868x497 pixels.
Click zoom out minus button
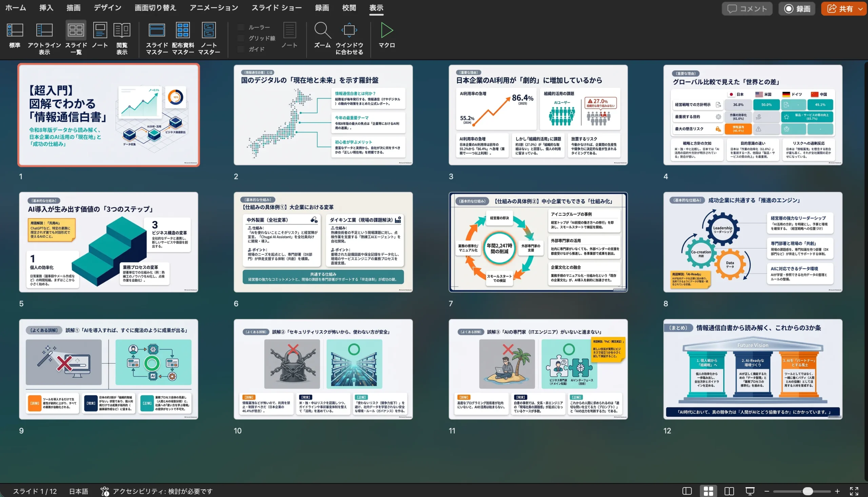tap(767, 491)
